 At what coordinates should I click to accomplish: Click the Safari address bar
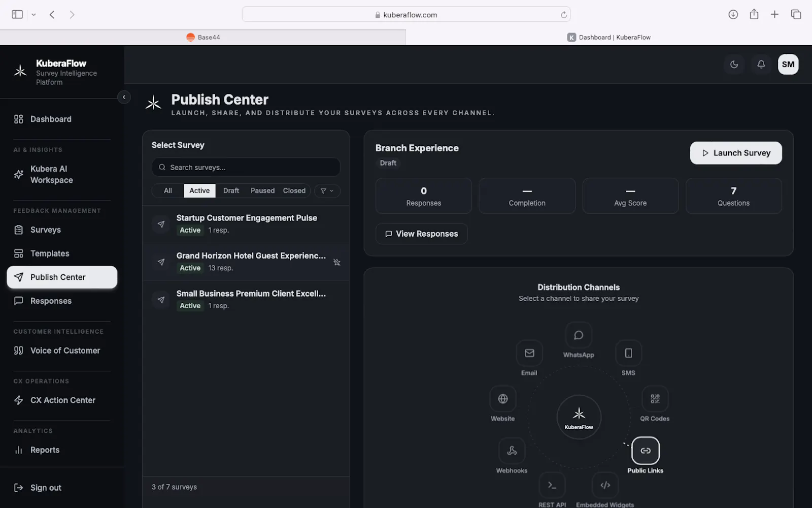pyautogui.click(x=406, y=15)
